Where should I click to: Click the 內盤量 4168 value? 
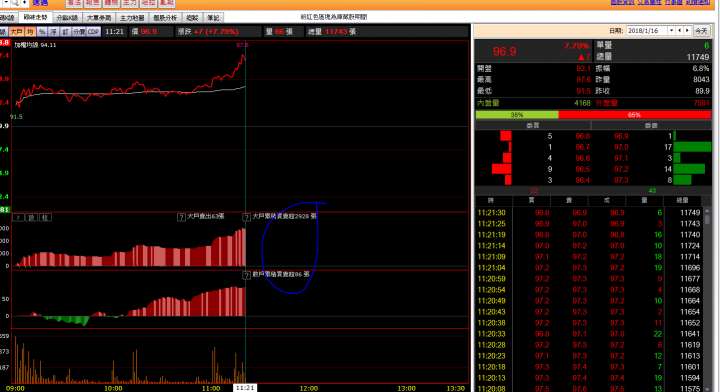pos(582,103)
